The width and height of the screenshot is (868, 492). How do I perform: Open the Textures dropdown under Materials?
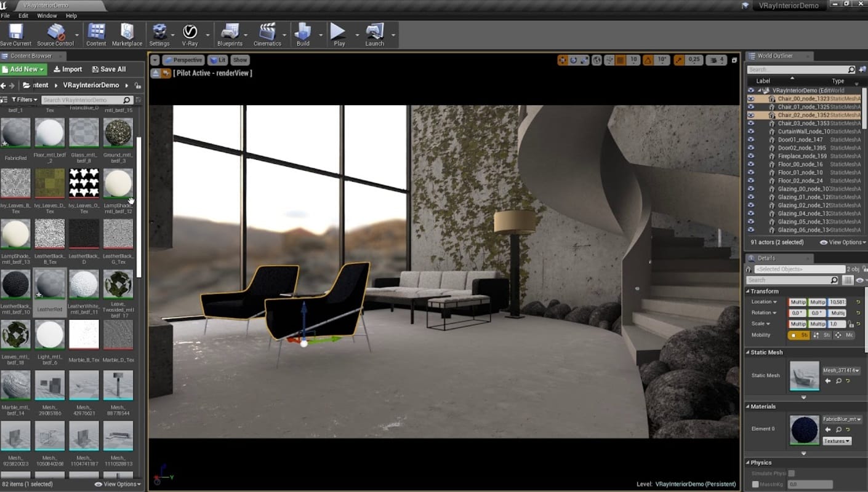pos(837,441)
